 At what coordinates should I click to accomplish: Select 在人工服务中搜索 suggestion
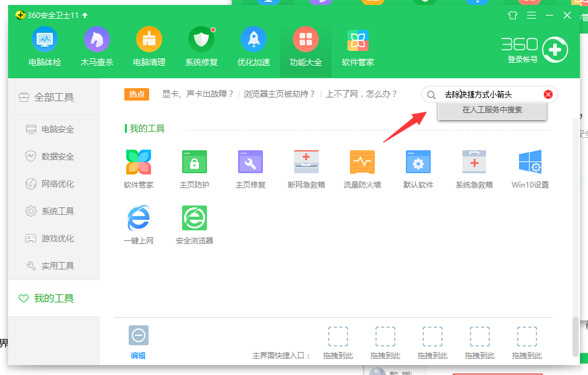[492, 110]
